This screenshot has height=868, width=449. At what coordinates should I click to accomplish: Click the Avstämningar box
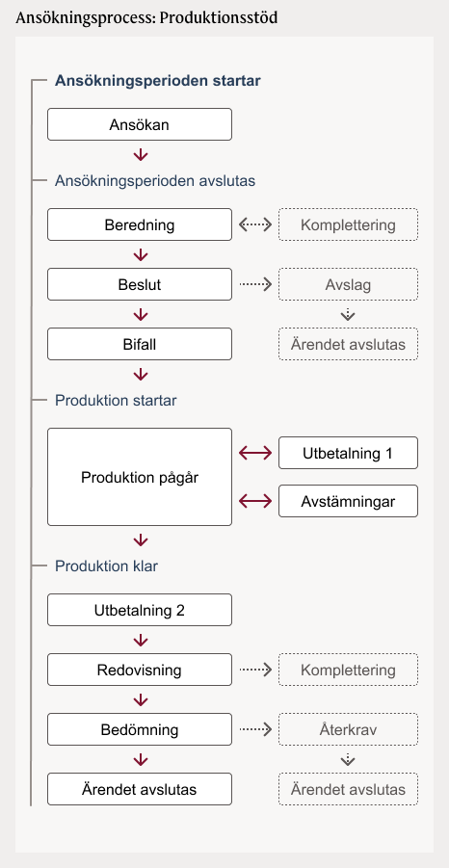348,501
